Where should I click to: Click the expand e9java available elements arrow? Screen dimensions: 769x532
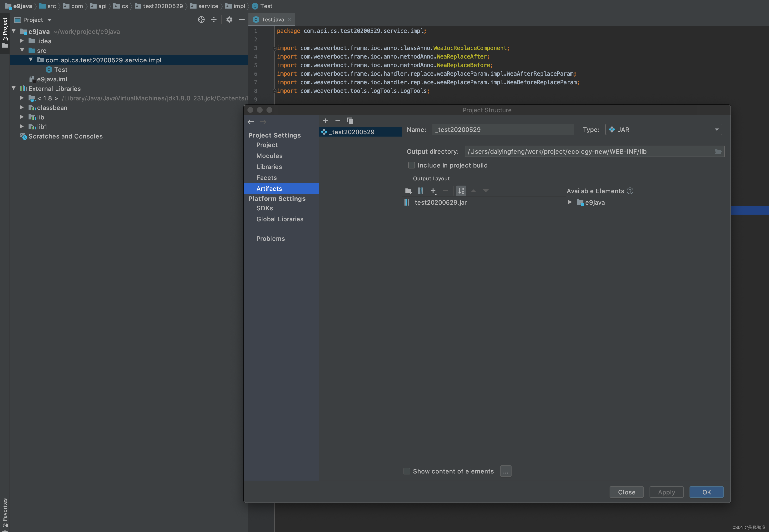[570, 202]
